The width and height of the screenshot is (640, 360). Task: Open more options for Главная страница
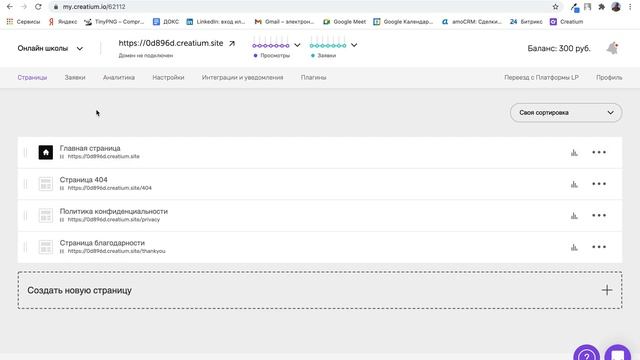(599, 152)
